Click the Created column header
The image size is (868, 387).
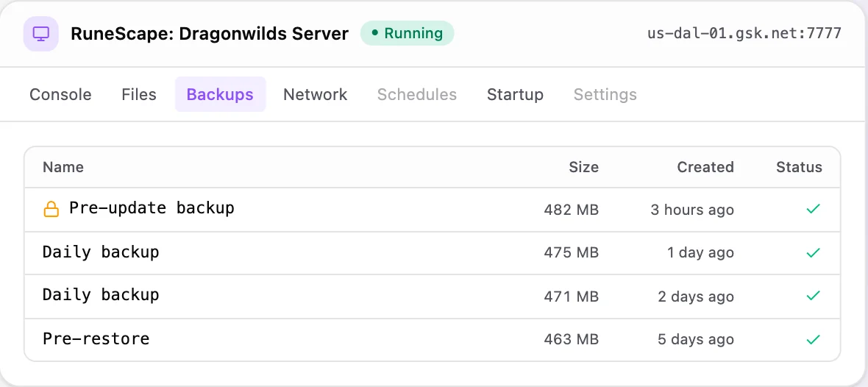705,167
